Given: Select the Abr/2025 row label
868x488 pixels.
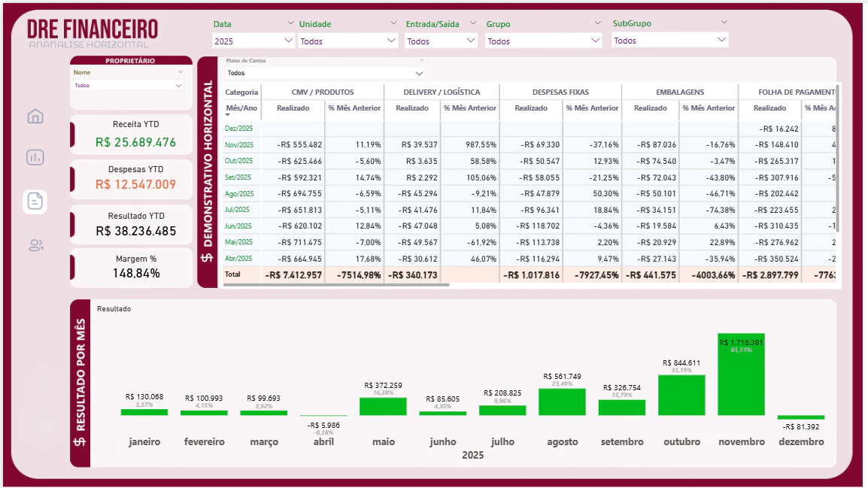Looking at the screenshot, I should pyautogui.click(x=238, y=259).
